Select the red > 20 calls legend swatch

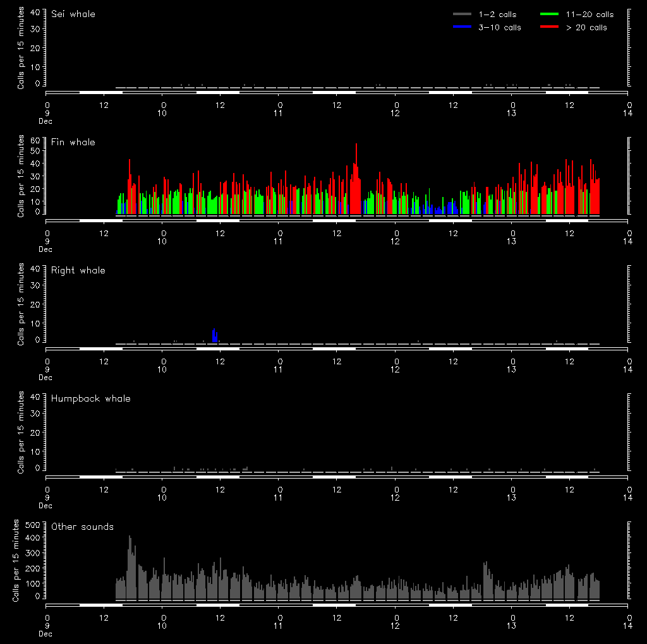click(550, 27)
